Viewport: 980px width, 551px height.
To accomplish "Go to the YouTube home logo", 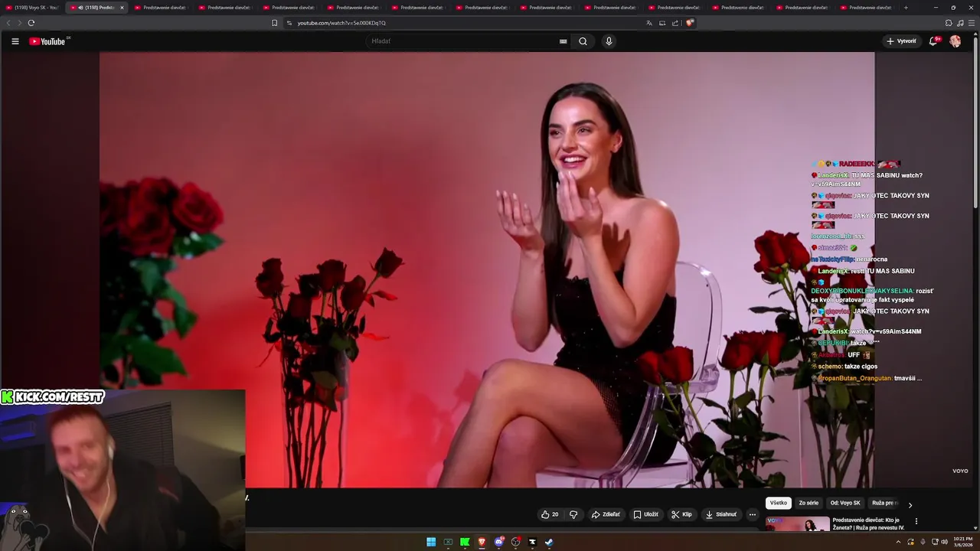I will pyautogui.click(x=48, y=41).
